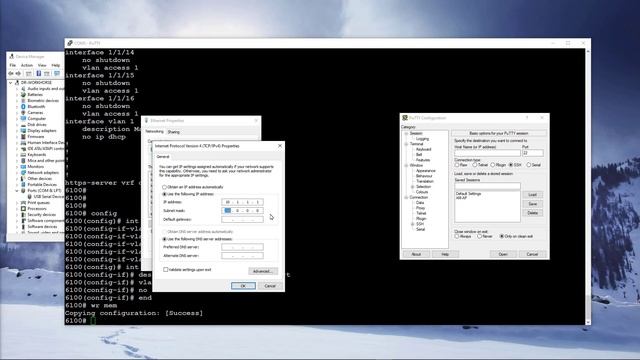
Task: Click the scan for hardware changes monitor icon
Action: [x=57, y=73]
